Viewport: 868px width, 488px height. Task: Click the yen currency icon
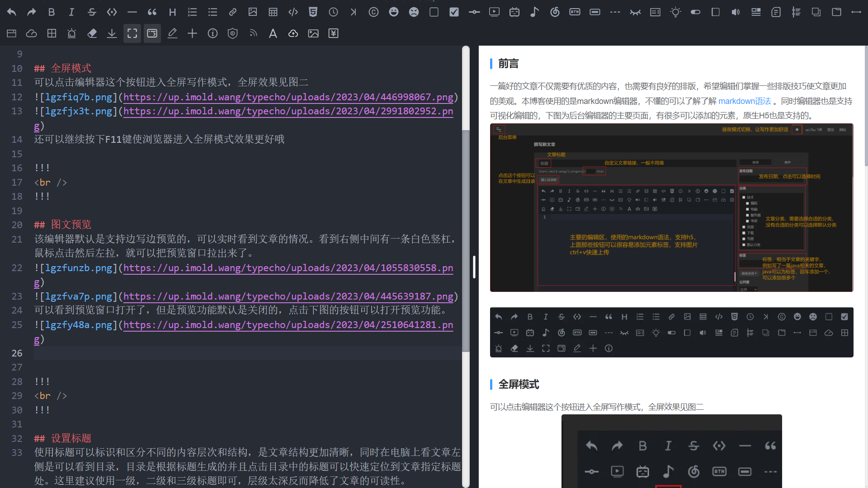333,33
